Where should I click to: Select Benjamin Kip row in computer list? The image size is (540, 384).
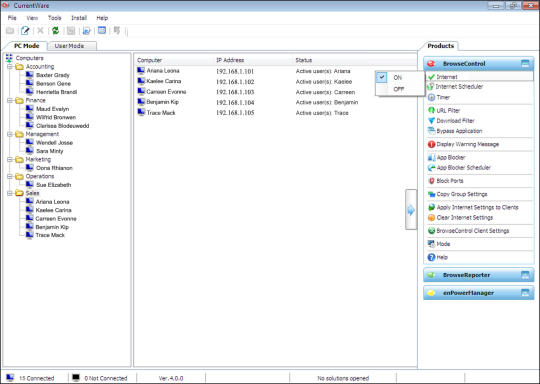click(x=276, y=102)
